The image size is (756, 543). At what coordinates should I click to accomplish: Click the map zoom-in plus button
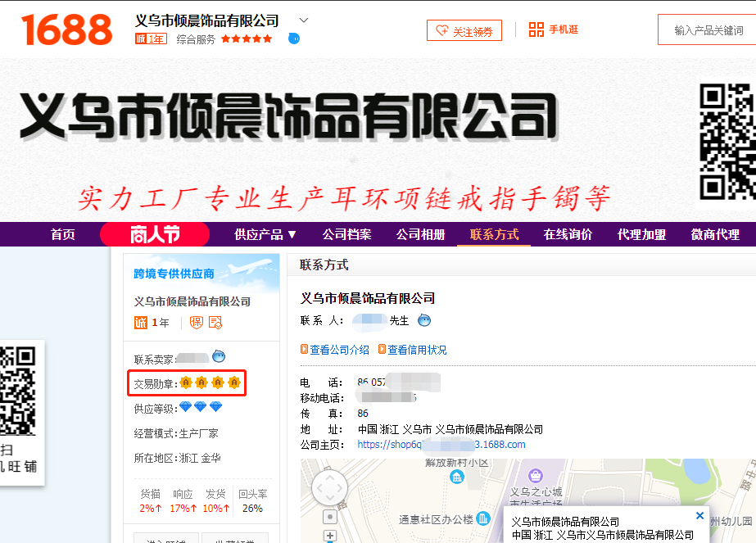(x=330, y=536)
